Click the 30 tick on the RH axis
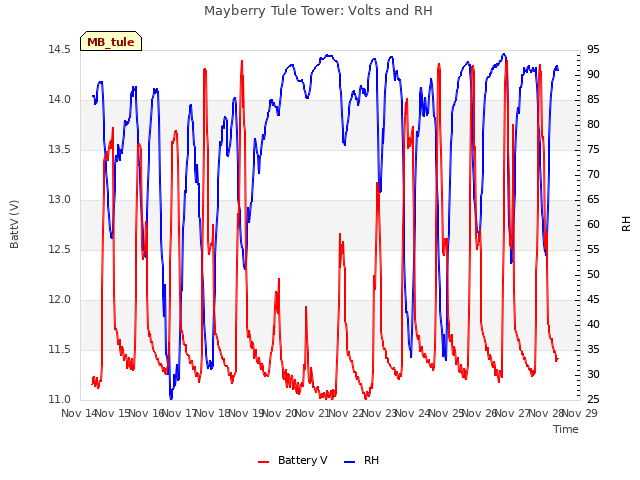Viewport: 640px width, 480px height. 593,374
